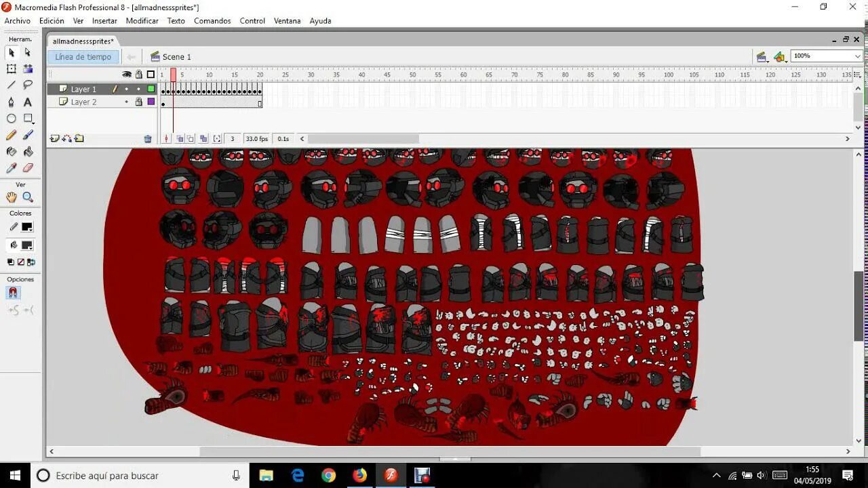Toggle Onion Skin Outlines button

click(x=191, y=139)
